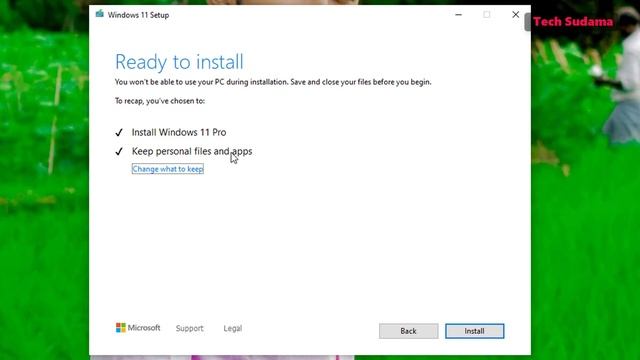This screenshot has width=640, height=360.
Task: Click the Windows 11 Setup window title text
Action: point(138,15)
